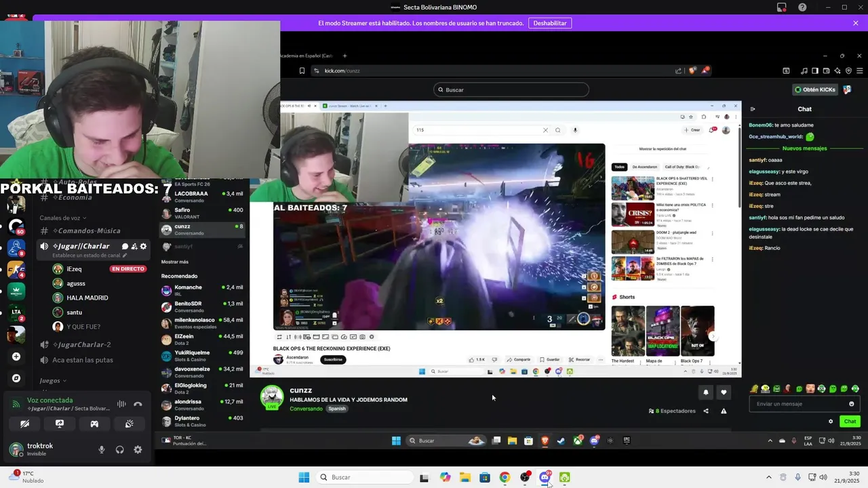Follow cunzz with heart button
Image resolution: width=868 pixels, height=488 pixels.
[724, 392]
